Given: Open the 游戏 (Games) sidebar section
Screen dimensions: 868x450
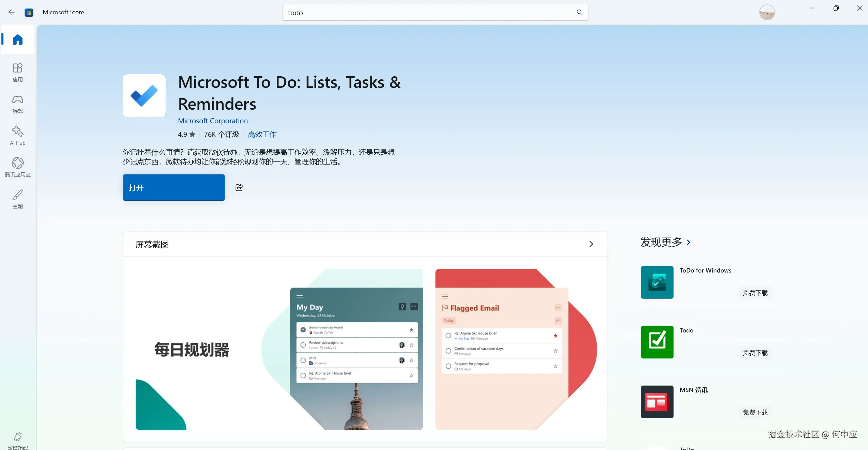Looking at the screenshot, I should click(18, 104).
